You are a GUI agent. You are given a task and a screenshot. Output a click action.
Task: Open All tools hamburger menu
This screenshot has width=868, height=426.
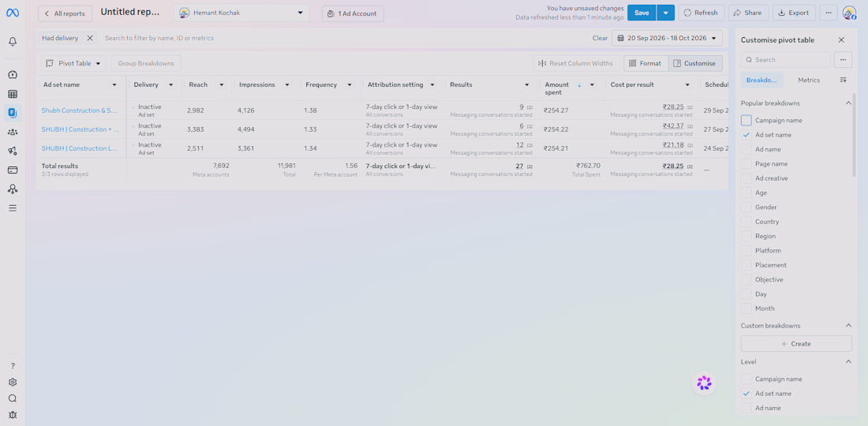point(12,208)
